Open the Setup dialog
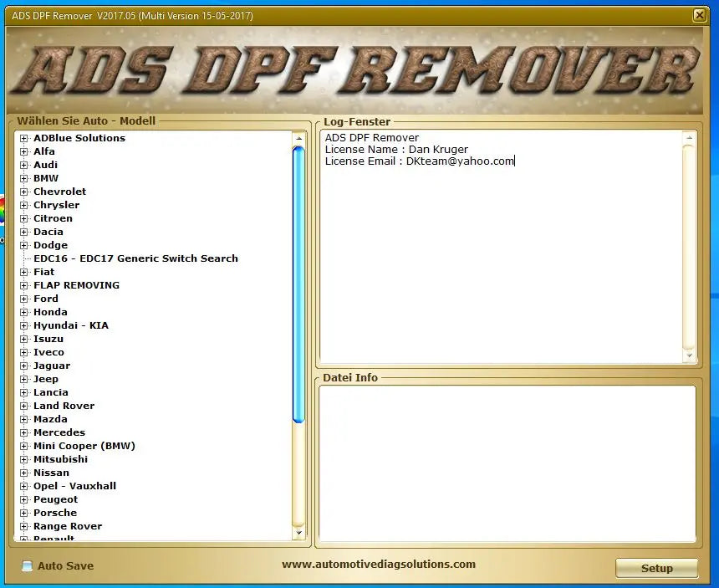 [x=656, y=568]
